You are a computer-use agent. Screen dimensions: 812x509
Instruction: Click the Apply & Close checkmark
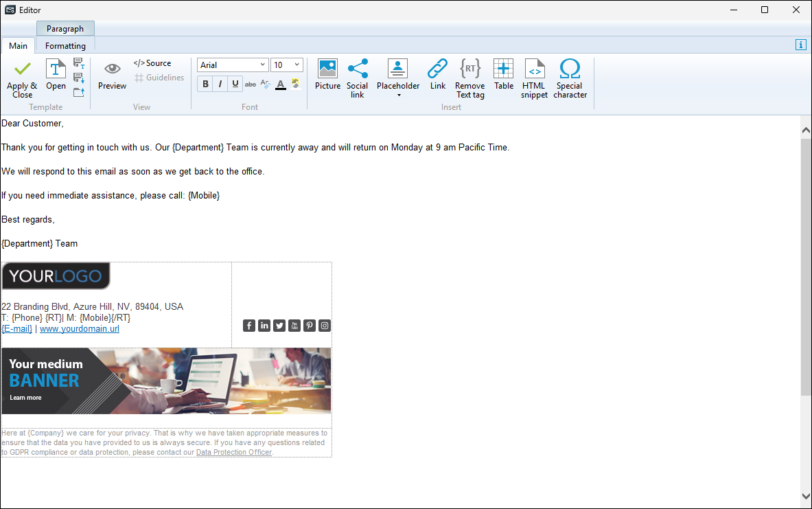tap(22, 69)
